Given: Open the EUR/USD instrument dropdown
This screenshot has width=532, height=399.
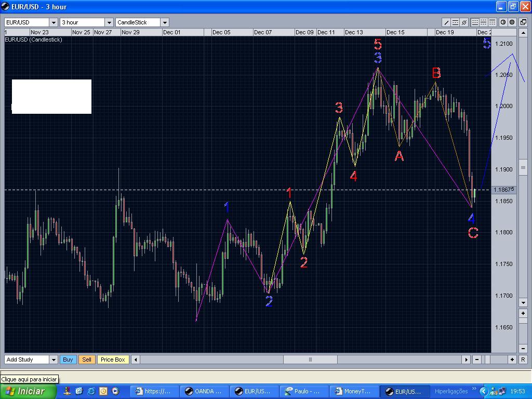Looking at the screenshot, I should (x=54, y=22).
